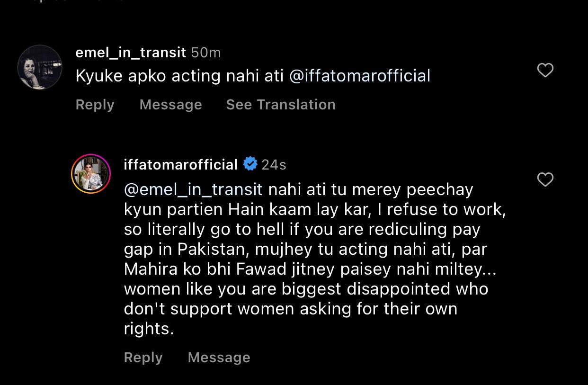Open emel_in_transit's profile picture
This screenshot has width=588, height=385.
tap(40, 67)
